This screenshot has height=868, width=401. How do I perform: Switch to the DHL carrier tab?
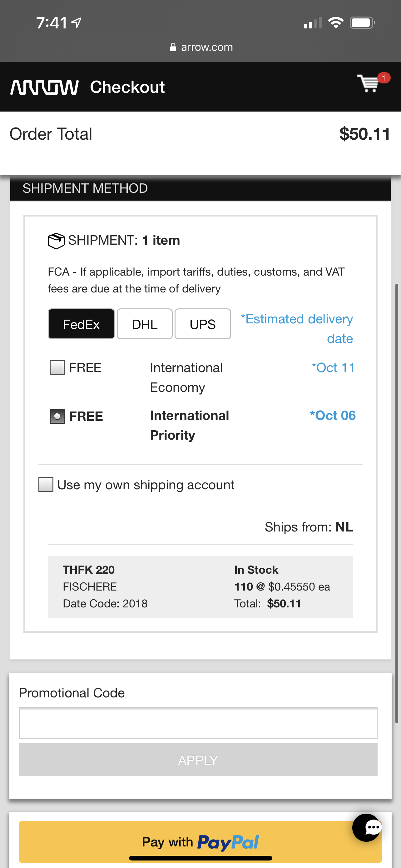point(145,324)
